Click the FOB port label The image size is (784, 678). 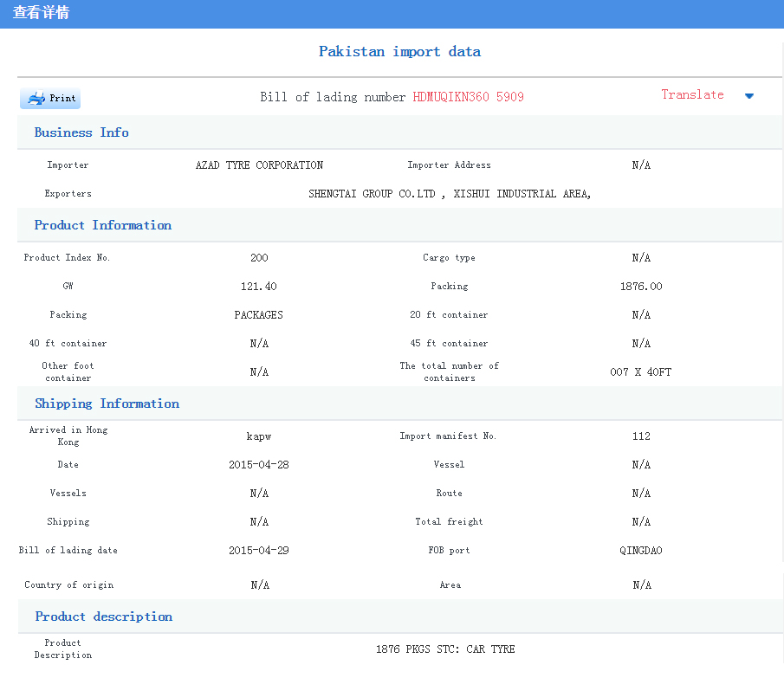point(449,550)
